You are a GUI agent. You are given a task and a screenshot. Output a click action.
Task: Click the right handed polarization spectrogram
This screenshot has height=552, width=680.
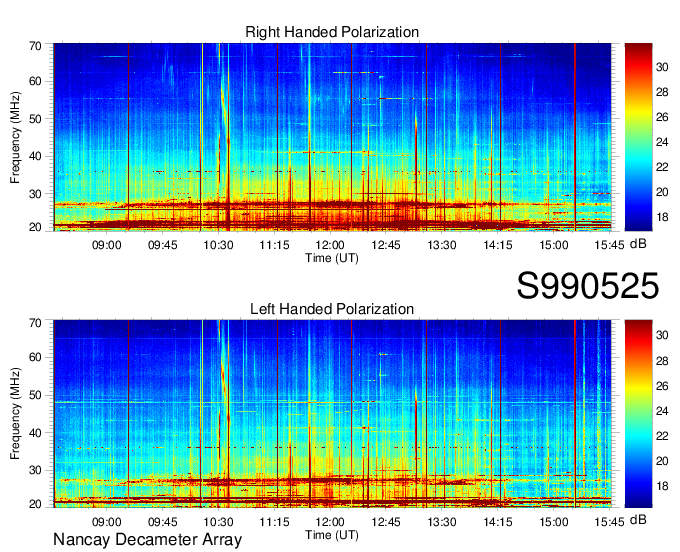332,137
